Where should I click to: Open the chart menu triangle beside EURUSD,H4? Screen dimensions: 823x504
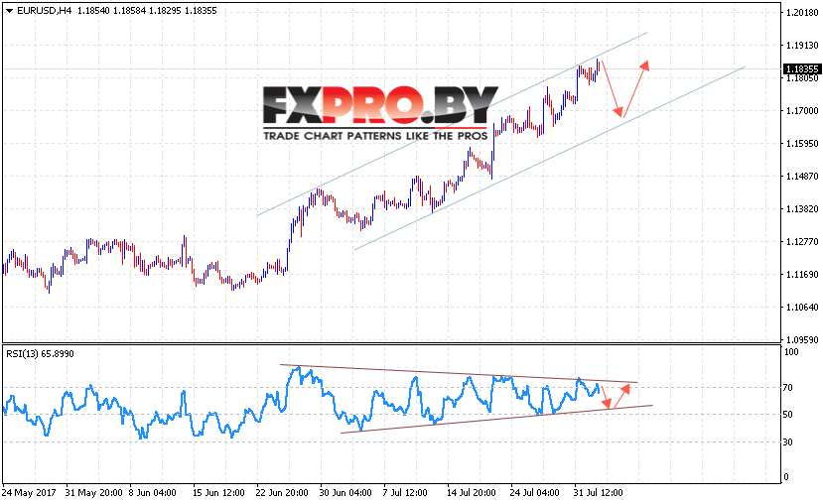point(10,11)
